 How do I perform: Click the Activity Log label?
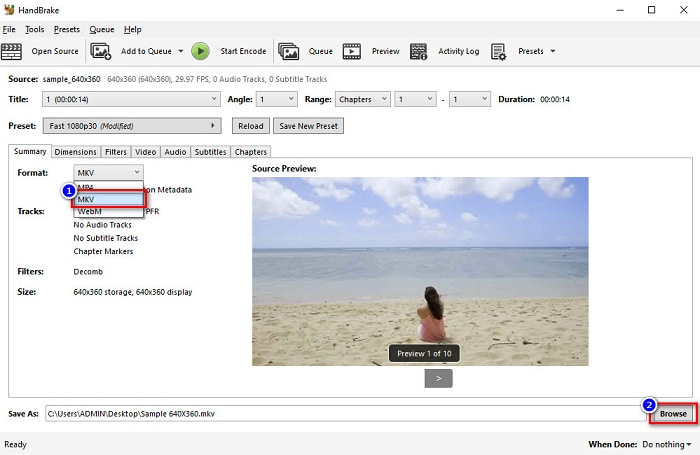point(458,51)
